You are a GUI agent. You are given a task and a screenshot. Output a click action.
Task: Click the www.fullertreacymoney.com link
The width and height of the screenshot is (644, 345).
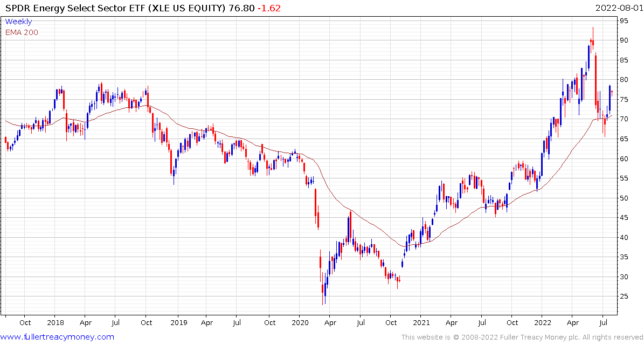pos(58,337)
